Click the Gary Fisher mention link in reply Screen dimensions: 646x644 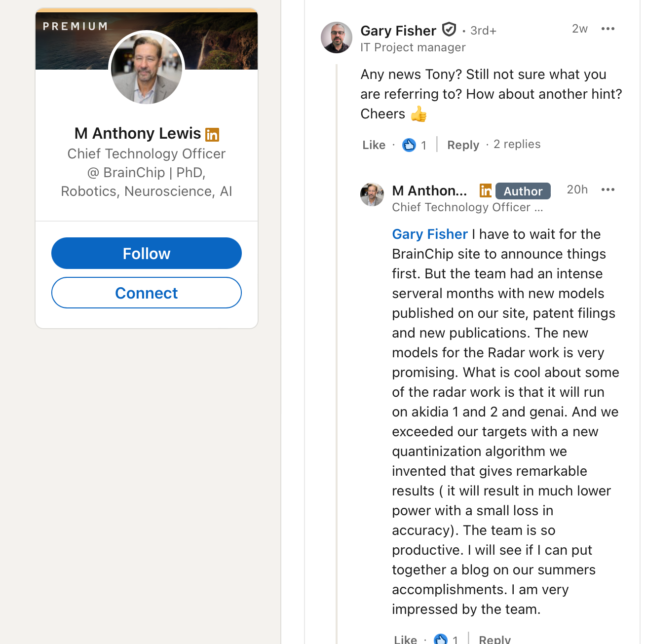pos(429,234)
